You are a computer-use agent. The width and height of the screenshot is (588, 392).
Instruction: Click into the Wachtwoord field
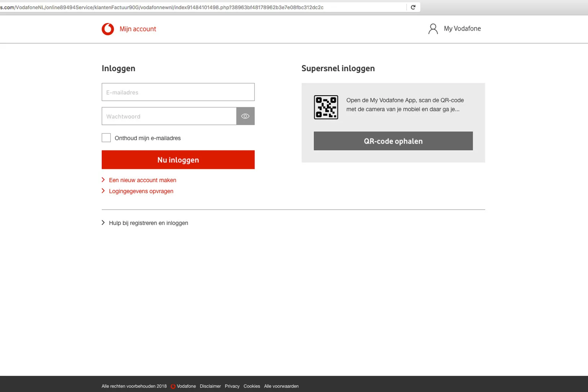pyautogui.click(x=169, y=116)
